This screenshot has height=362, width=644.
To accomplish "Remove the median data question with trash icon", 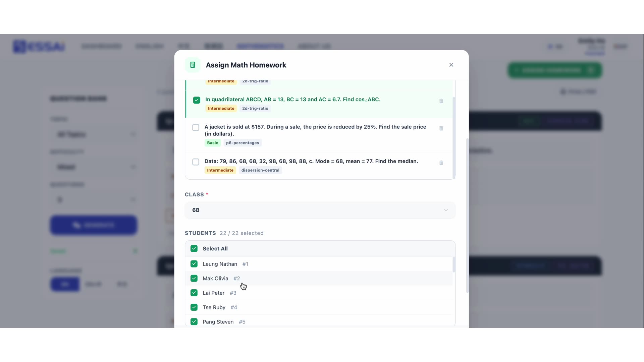I will pos(441,163).
